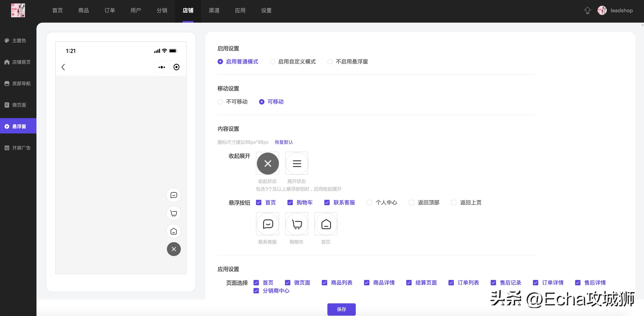
Task: Select the 联系客服 chat icon preview
Action: (267, 224)
